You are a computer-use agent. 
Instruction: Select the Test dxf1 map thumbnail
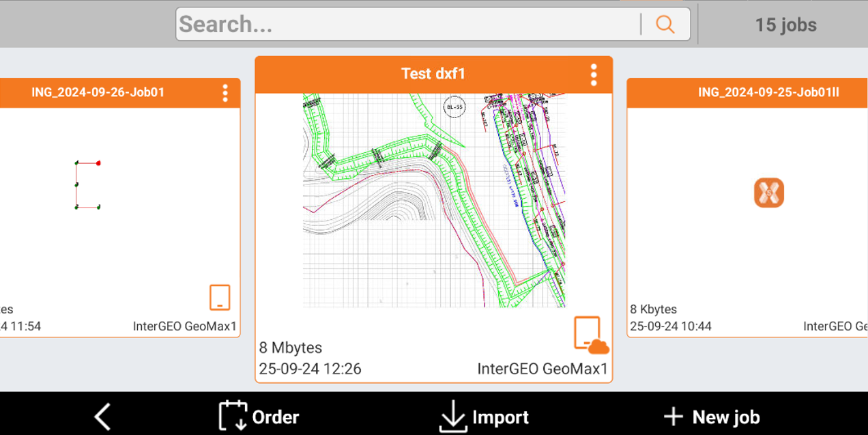pos(434,200)
